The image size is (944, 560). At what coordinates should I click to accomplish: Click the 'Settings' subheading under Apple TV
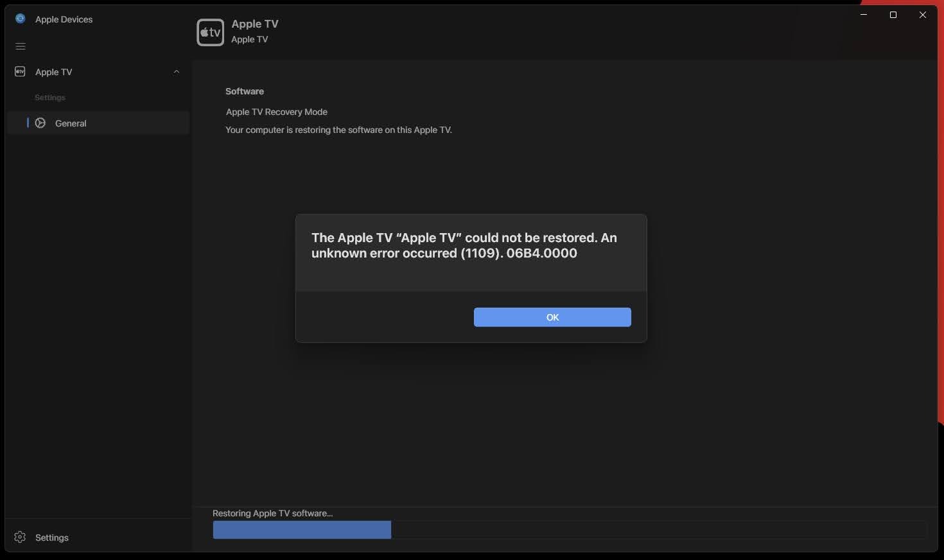point(50,98)
